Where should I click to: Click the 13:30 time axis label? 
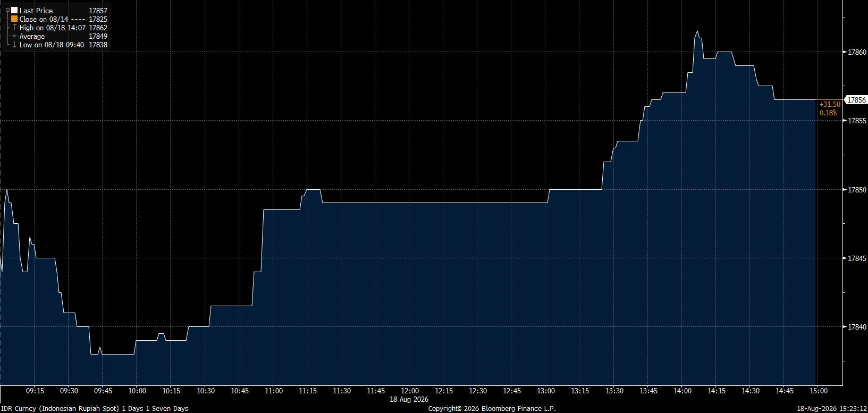pyautogui.click(x=614, y=391)
